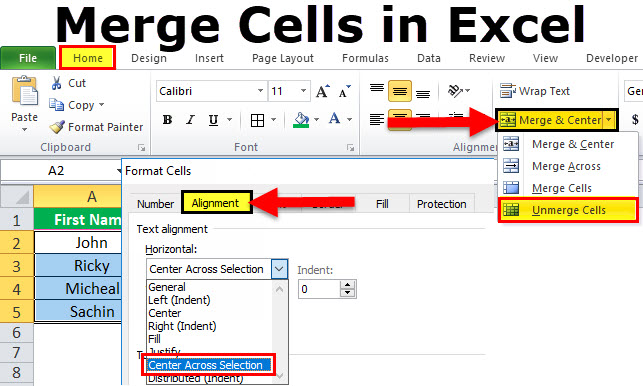Toggle Bold formatting
This screenshot has height=386, width=643.
[167, 120]
